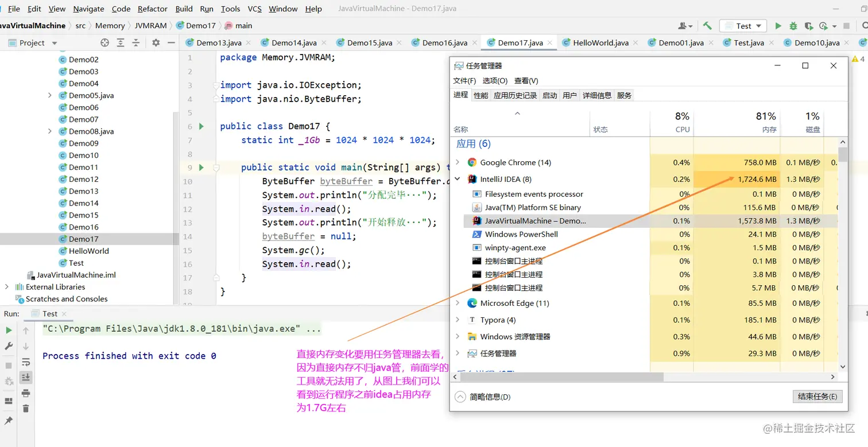868x447 pixels.
Task: Toggle soft-wrap icon in Run panel
Action: pyautogui.click(x=26, y=362)
